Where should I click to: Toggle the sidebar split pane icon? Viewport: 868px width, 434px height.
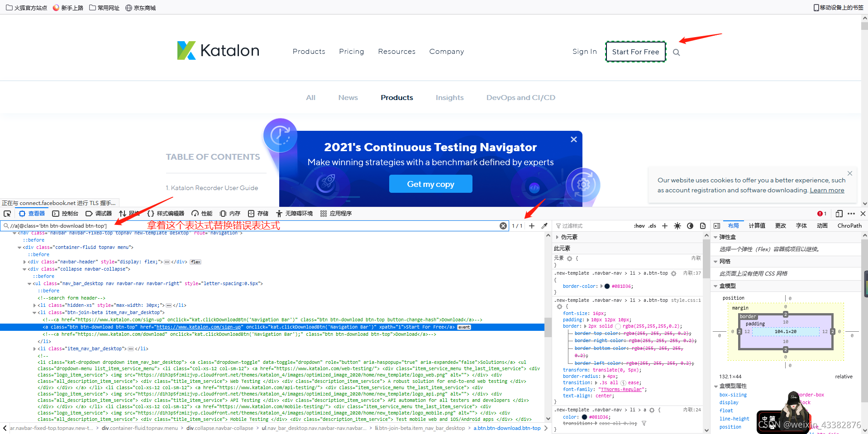[717, 226]
